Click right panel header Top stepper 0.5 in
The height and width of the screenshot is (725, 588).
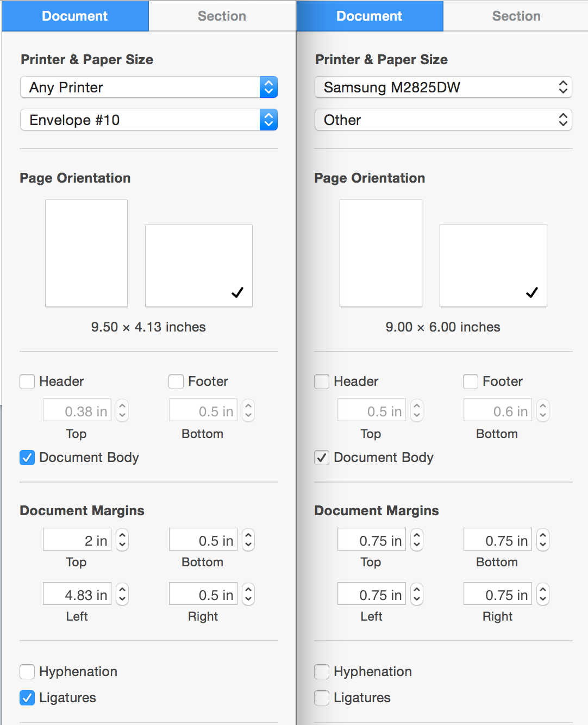pos(417,410)
